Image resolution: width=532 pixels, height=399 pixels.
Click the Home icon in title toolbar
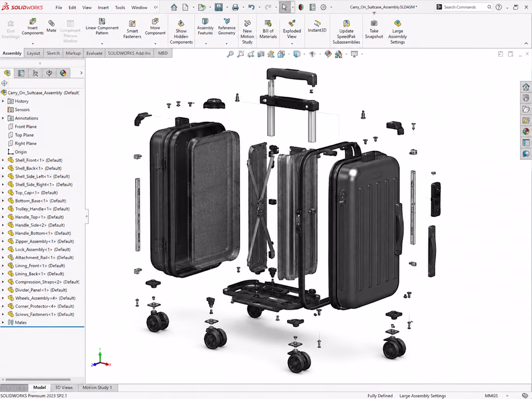point(174,7)
